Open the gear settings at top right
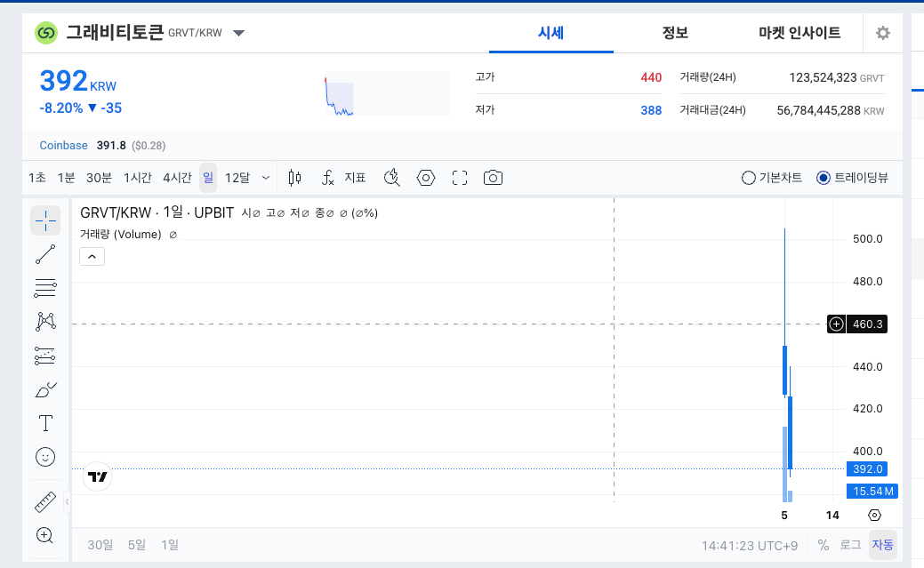Image resolution: width=924 pixels, height=568 pixels. (x=882, y=33)
